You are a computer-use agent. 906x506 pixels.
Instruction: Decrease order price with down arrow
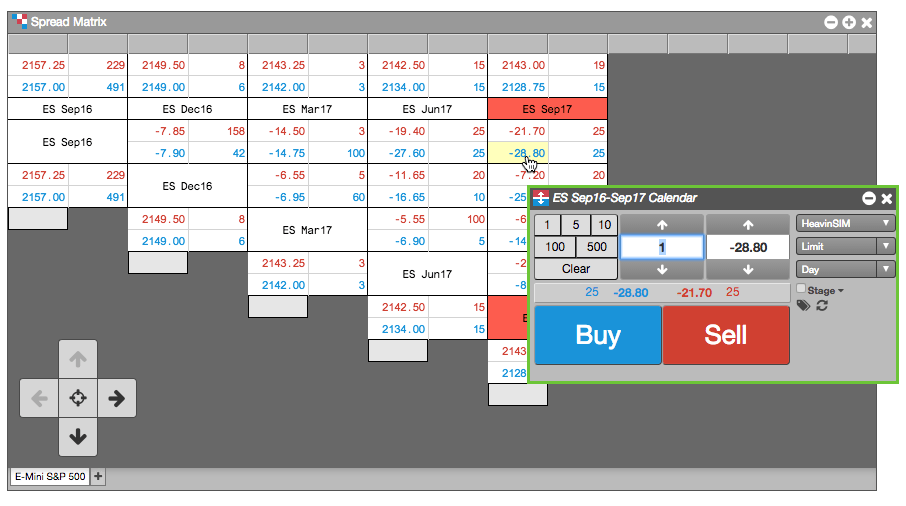(748, 269)
